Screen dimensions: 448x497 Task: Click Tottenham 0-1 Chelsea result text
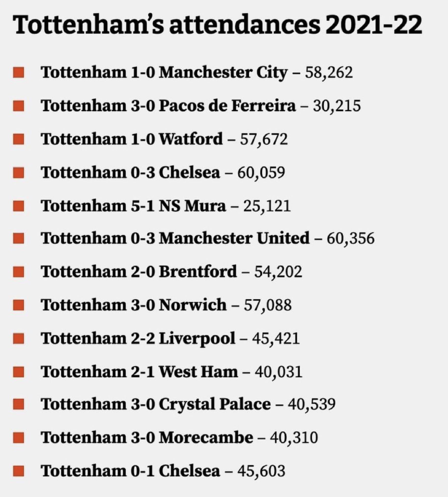130,471
